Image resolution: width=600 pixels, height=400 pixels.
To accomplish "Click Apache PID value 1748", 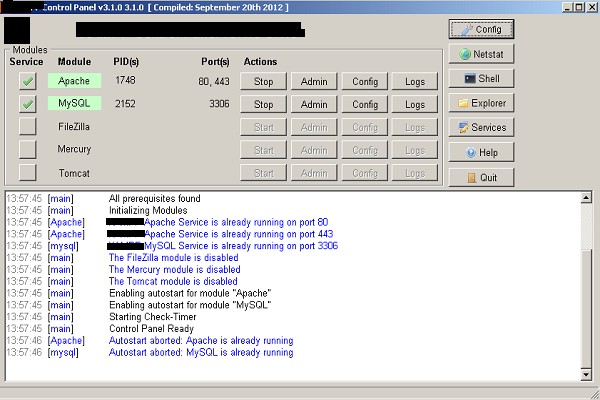I will (125, 80).
